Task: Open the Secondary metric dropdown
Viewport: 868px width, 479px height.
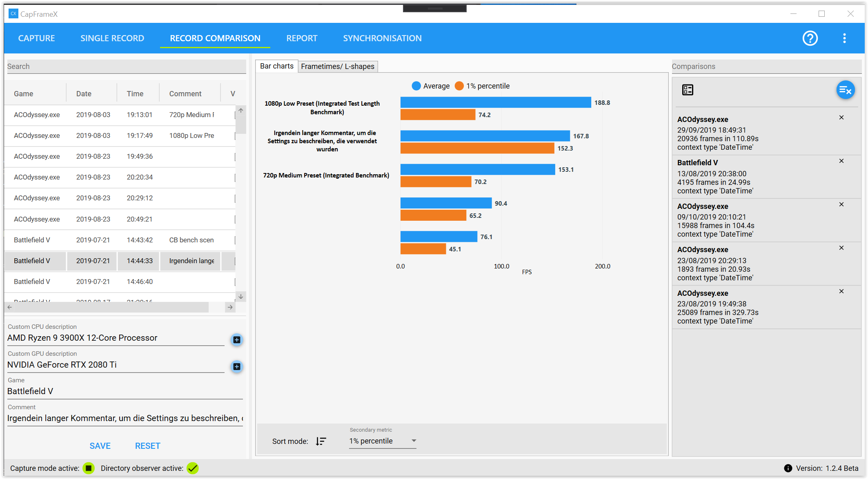Action: pos(383,441)
